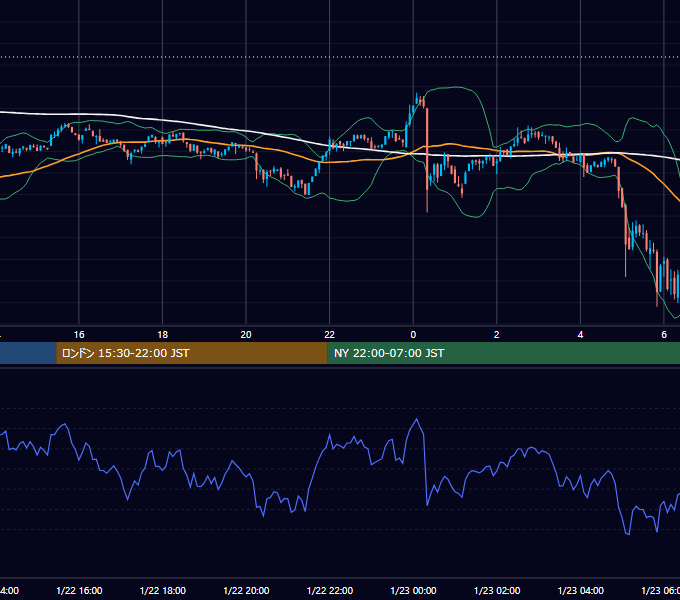This screenshot has height=600, width=680.
Task: Click the 1/23 02:00 timestamp on lower axis
Action: [x=497, y=590]
